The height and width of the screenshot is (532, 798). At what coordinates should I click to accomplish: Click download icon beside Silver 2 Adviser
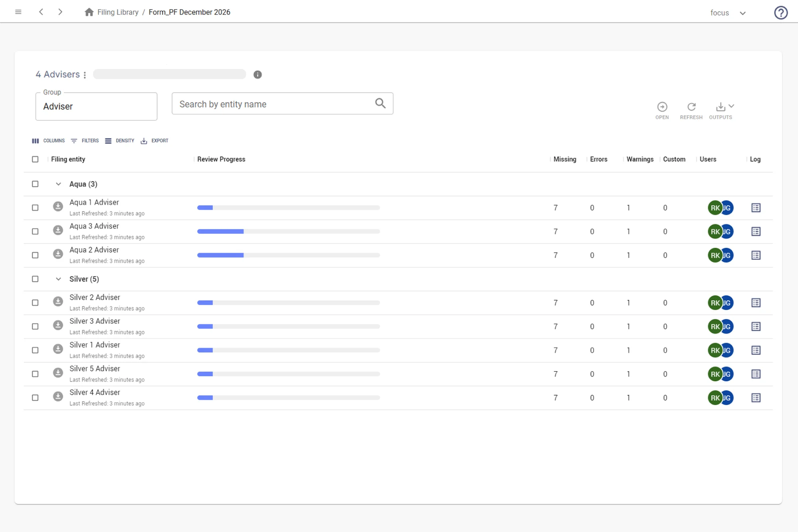click(x=58, y=302)
